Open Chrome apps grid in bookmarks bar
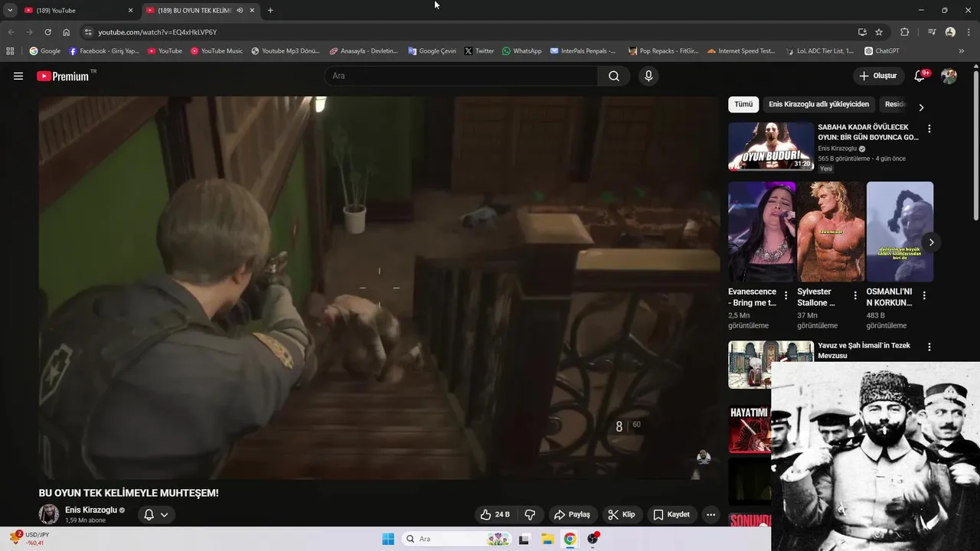Screen dimensions: 980x551 coord(10,51)
